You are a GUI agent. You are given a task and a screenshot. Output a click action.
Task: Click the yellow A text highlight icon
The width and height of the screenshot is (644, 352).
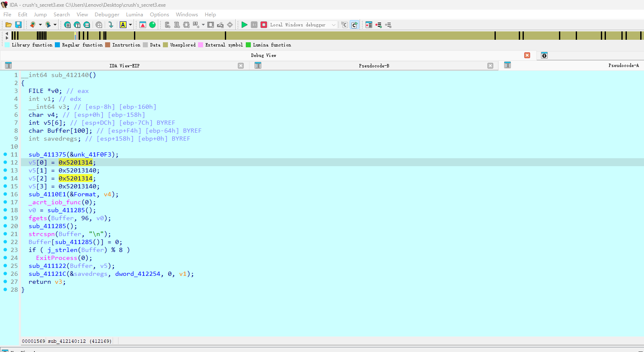[x=123, y=25]
